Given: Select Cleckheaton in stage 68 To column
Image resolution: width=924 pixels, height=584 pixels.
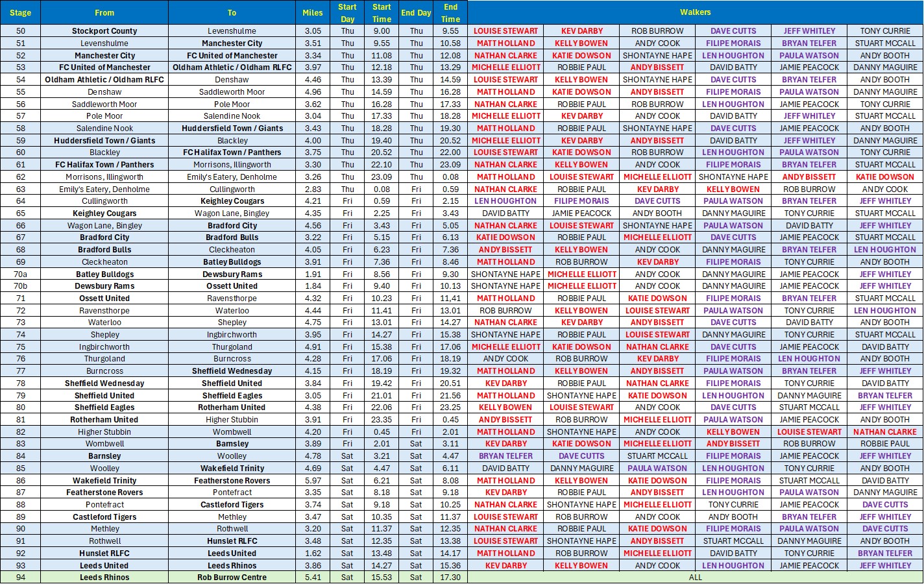Looking at the screenshot, I should (x=232, y=250).
